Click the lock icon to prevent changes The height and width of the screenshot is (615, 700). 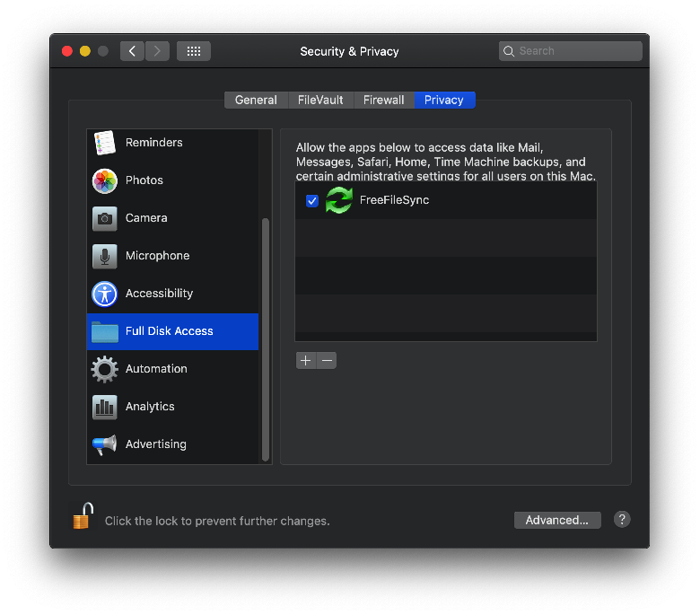pos(83,516)
